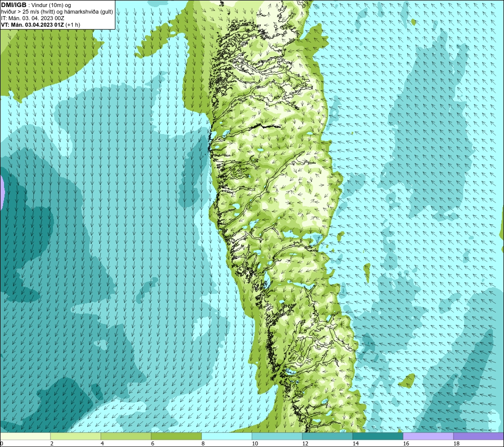
Task: Click the legend scale label "8"
Action: tap(203, 443)
